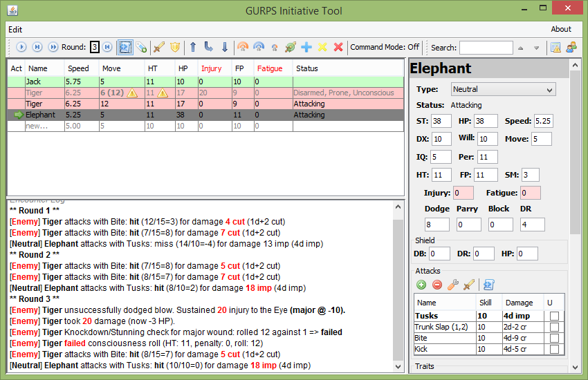Click the yellow shield defend icon
The width and height of the screenshot is (588, 380).
pos(175,47)
